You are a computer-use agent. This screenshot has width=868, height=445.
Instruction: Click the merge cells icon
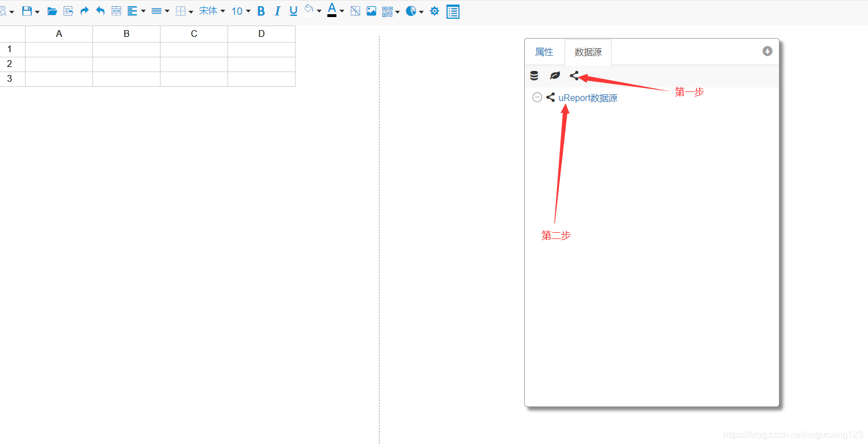click(x=116, y=11)
